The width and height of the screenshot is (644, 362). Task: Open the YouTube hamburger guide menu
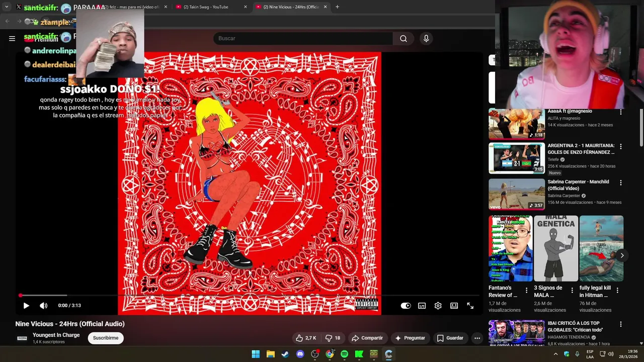point(12,38)
